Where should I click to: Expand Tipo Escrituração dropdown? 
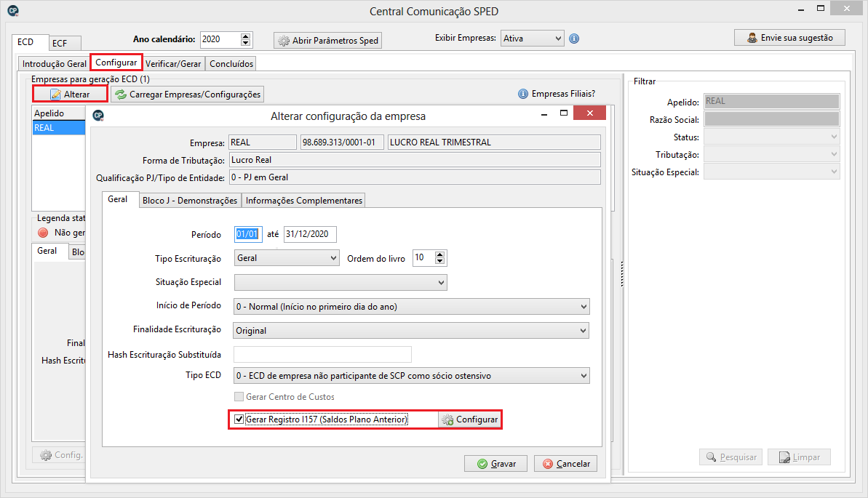[287, 258]
